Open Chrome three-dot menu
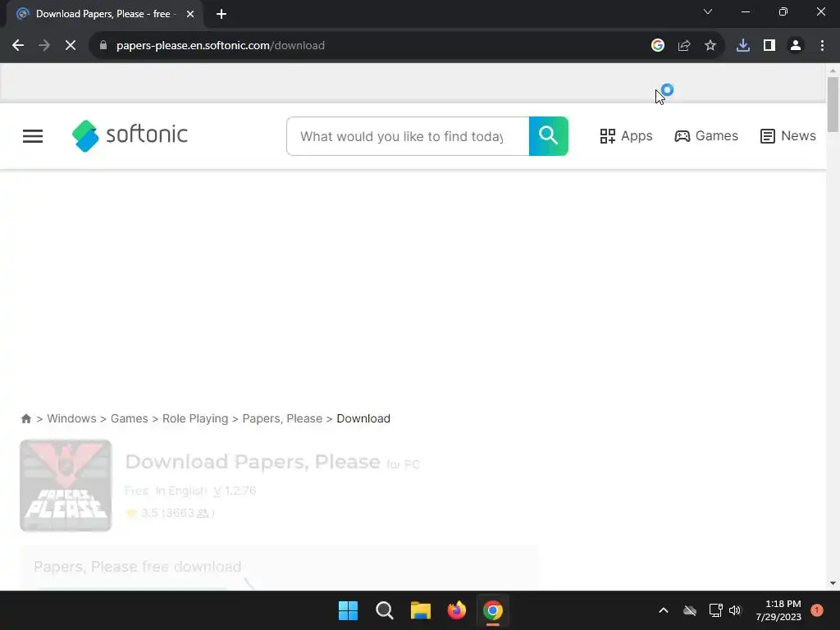Screen dimensions: 840x630 point(822,46)
